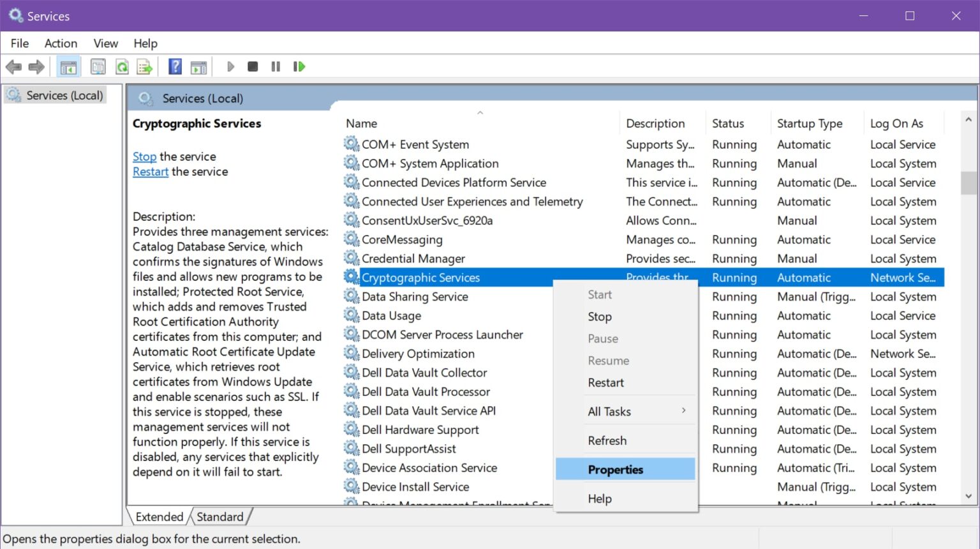
Task: Pause the service via the toolbar pause icon
Action: (275, 66)
